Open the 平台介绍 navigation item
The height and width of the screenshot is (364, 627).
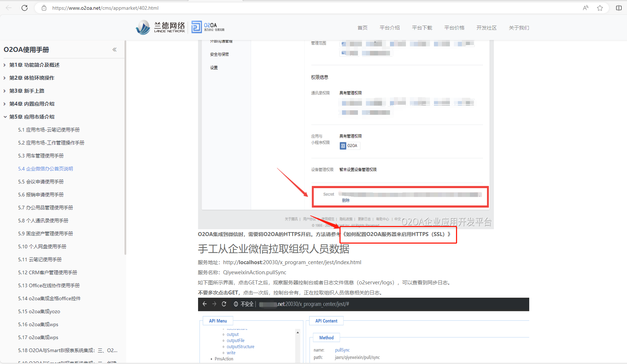(x=390, y=28)
